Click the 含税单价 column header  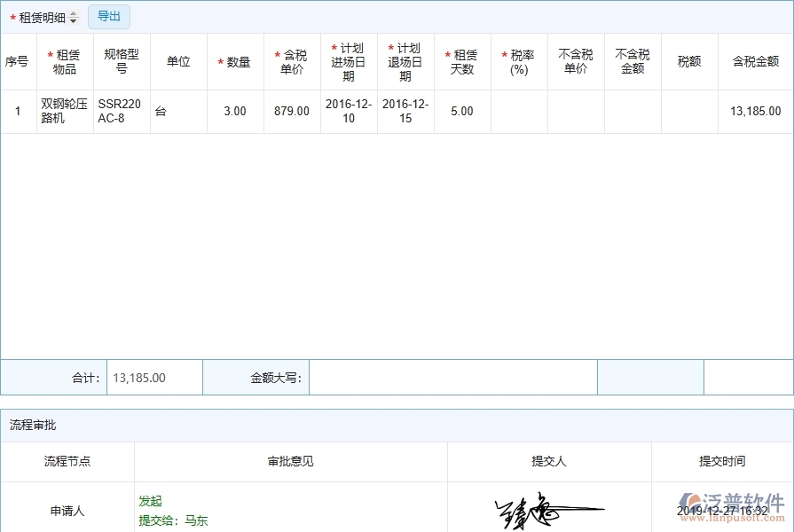click(291, 61)
